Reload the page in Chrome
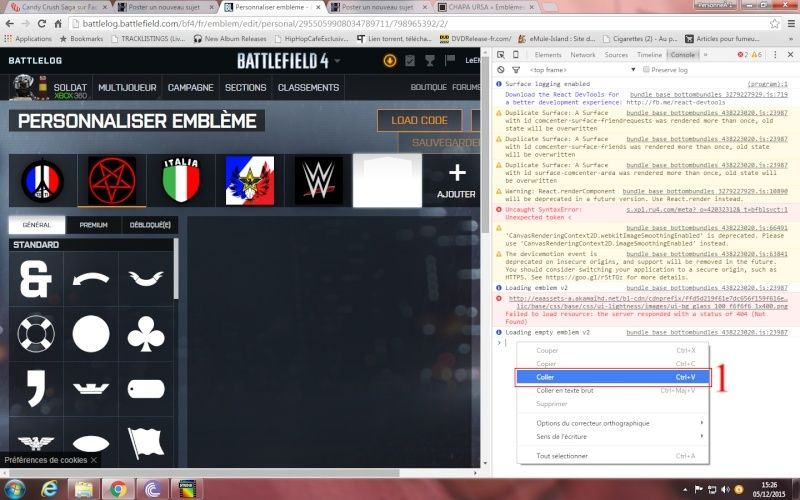Screen dimensions: 800x500 pyautogui.click(x=42, y=23)
